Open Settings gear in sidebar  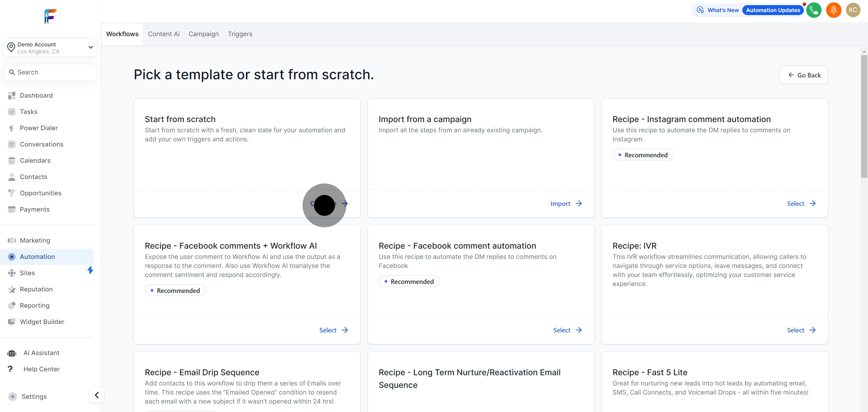pos(12,397)
